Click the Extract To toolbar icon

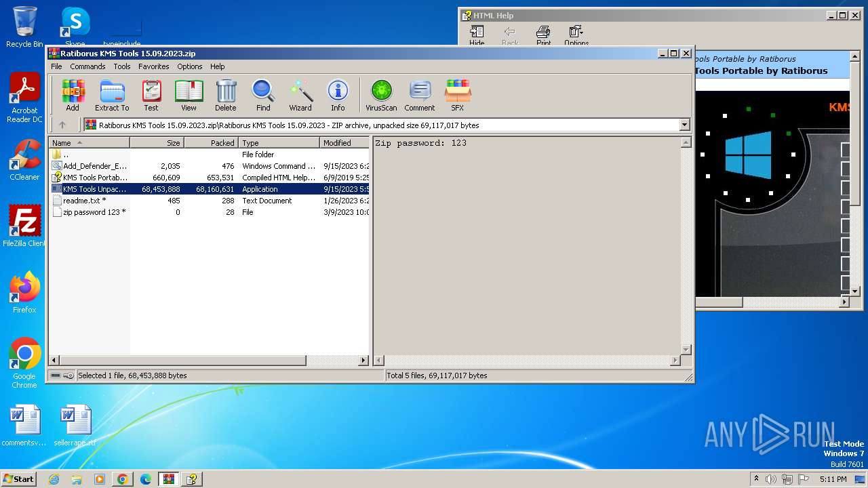tap(112, 95)
